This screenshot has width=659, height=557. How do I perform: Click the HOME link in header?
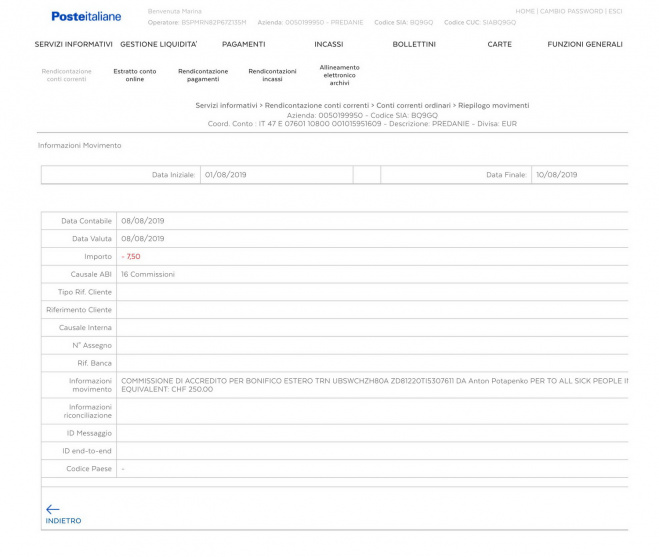tap(526, 11)
